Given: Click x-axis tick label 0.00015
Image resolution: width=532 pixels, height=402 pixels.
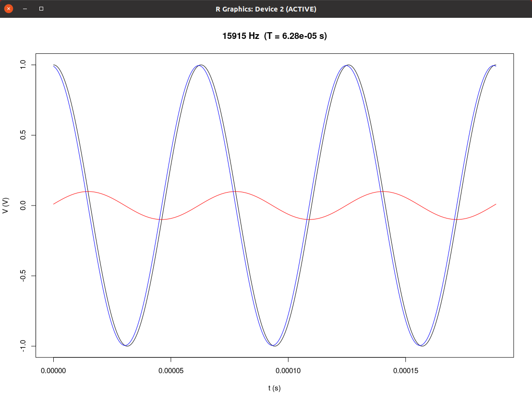Looking at the screenshot, I should (405, 371).
